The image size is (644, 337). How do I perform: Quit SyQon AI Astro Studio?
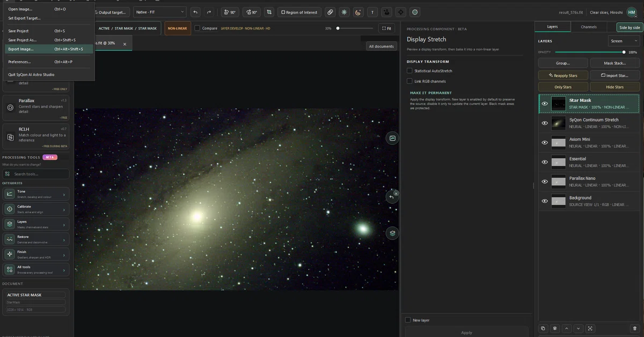pos(48,75)
